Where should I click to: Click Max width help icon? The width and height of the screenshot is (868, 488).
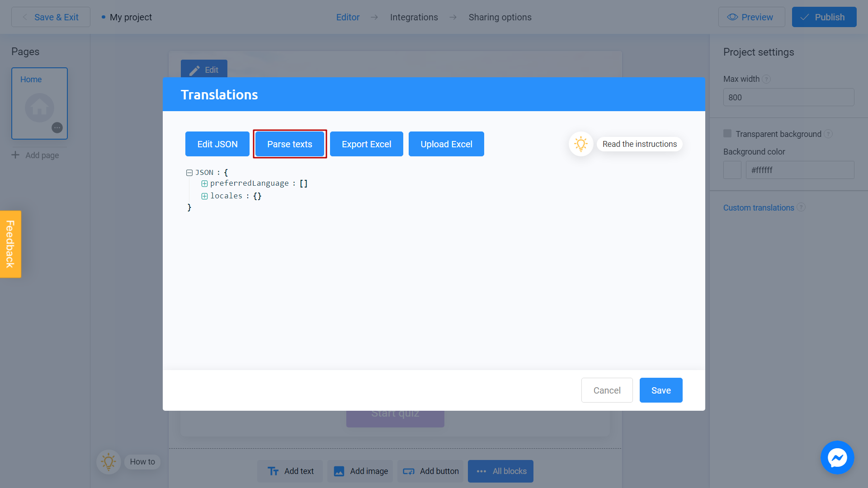766,79
